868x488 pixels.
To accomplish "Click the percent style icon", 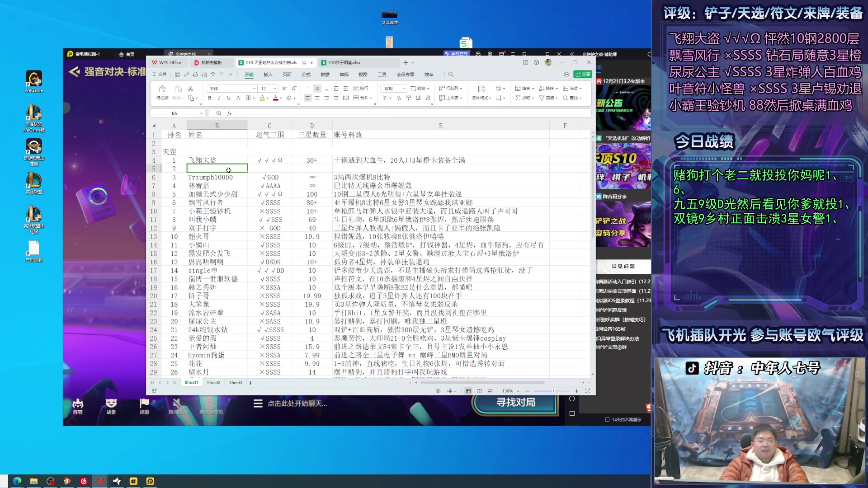I will coord(399,98).
